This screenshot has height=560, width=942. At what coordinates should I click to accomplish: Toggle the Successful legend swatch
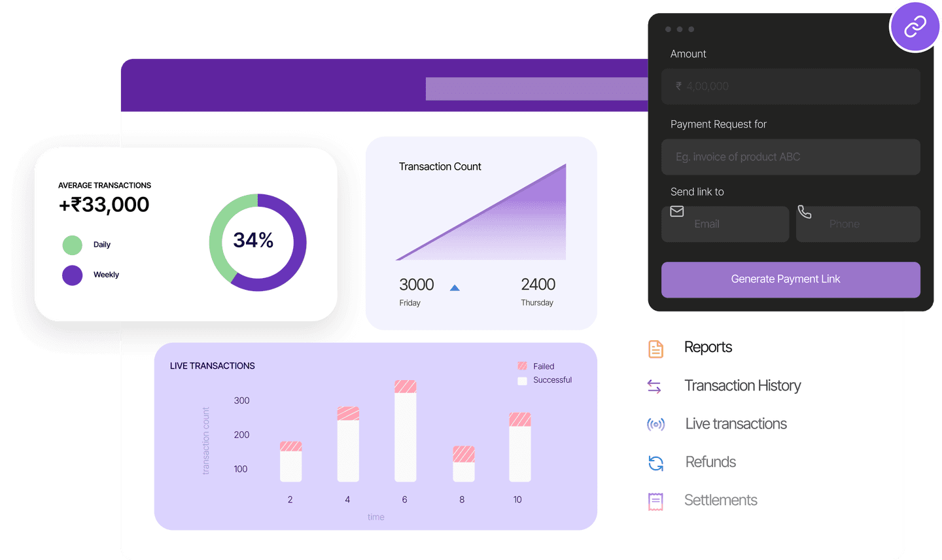click(x=522, y=380)
